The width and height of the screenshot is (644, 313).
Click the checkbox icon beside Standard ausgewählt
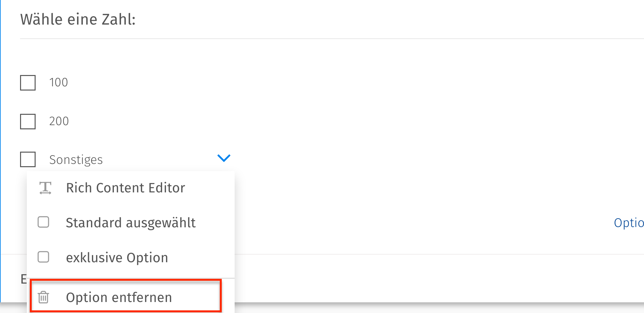43,222
